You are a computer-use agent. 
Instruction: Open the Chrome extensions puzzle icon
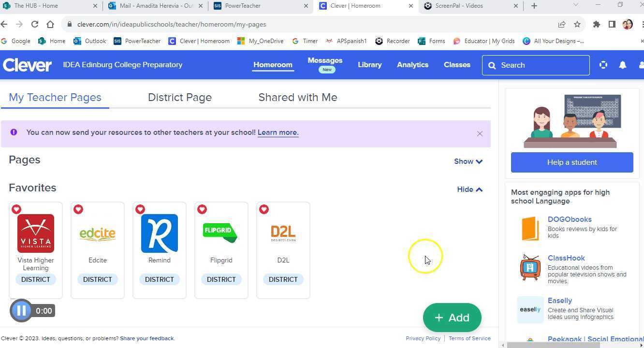(x=597, y=24)
